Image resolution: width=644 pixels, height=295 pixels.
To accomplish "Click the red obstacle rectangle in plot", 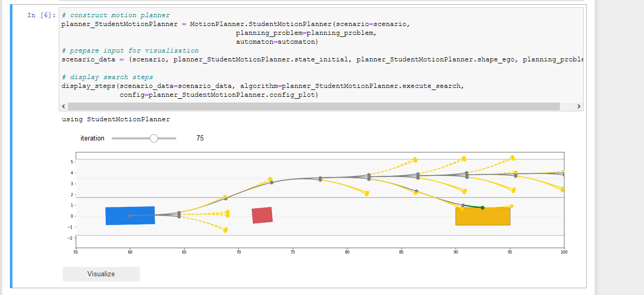I will [x=262, y=215].
